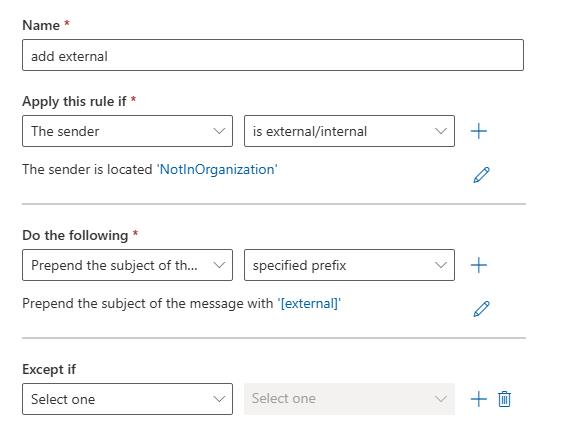562x437 pixels.
Task: Open 'specified prefix' dropdown
Action: click(x=349, y=265)
